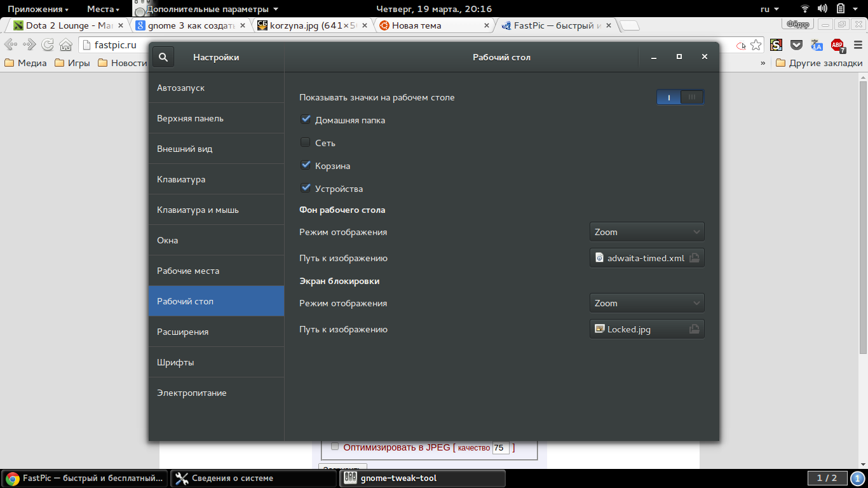Go back in the Chrome browser

10,45
